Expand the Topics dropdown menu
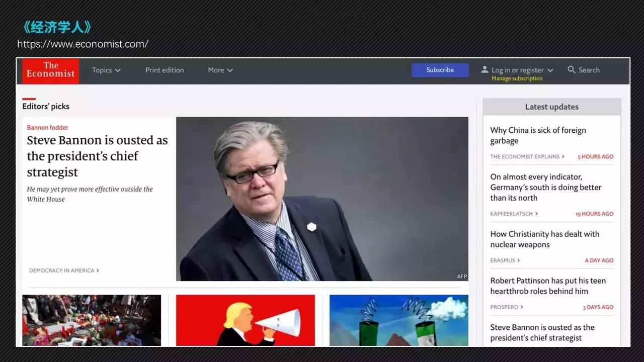Screen dimensions: 644x362 [106, 70]
